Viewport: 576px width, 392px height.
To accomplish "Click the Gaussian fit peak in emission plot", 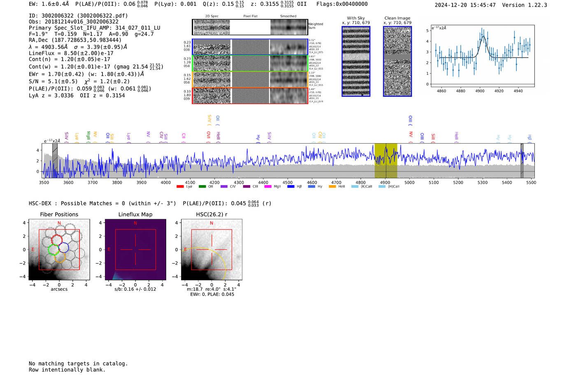I will coord(483,37).
